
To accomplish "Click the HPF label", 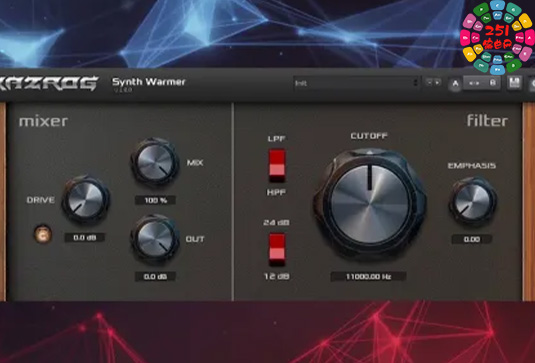I will pyautogui.click(x=276, y=192).
